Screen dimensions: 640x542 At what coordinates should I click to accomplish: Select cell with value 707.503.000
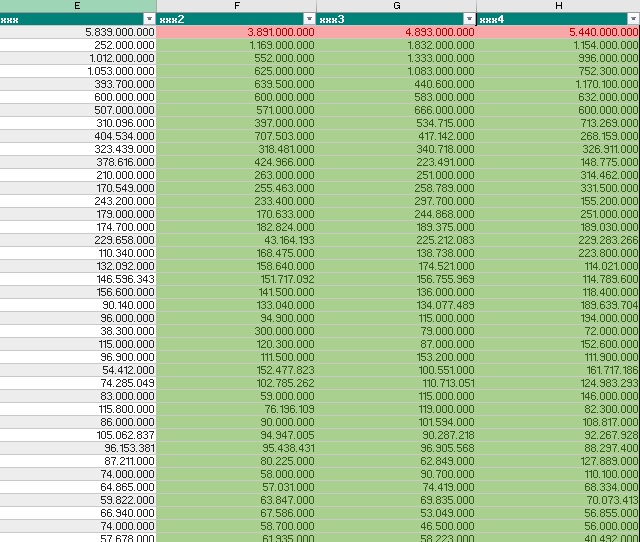point(236,136)
